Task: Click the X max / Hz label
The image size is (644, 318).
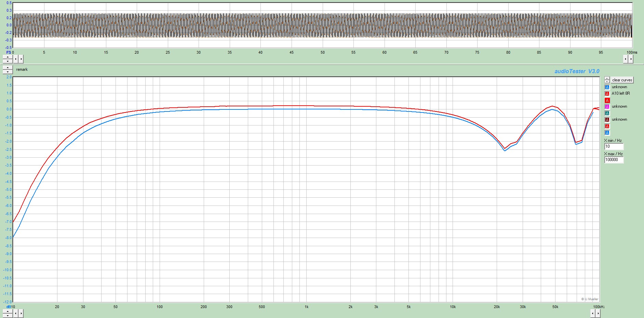Action: click(614, 154)
